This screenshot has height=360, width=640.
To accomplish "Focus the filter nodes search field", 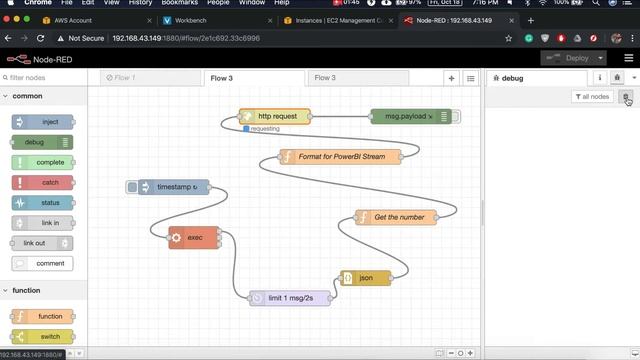I will tap(44, 78).
